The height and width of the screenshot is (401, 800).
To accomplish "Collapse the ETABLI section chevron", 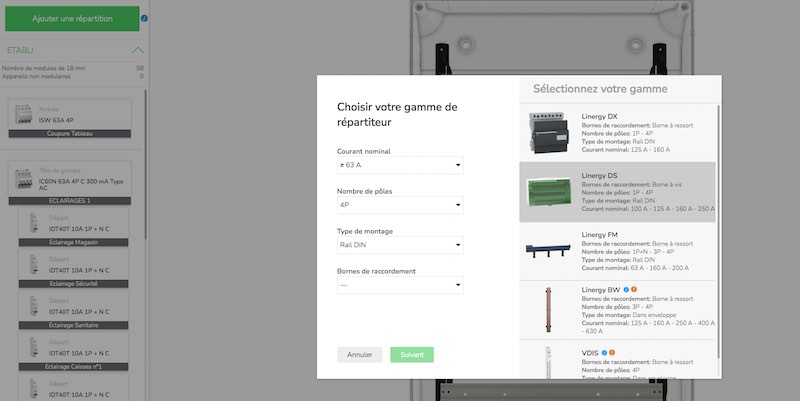I will point(137,51).
